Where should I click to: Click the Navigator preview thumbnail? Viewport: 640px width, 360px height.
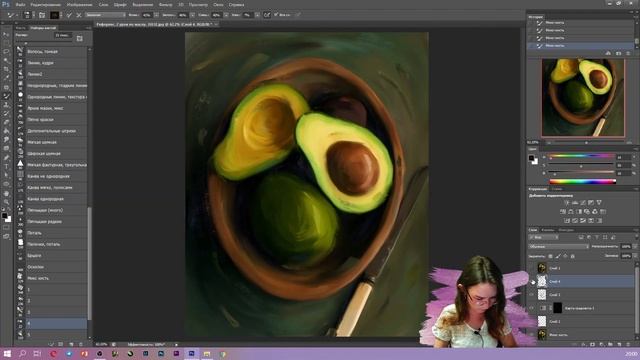click(583, 98)
